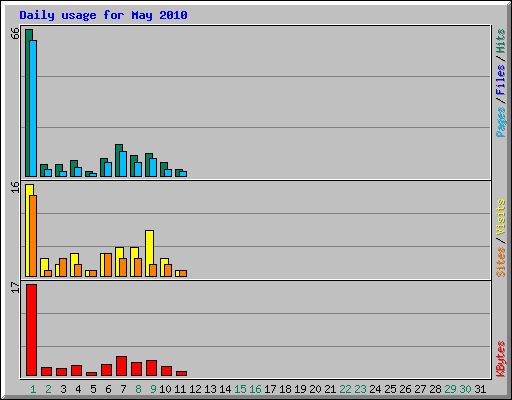The height and width of the screenshot is (400, 512).
Task: Click day 7 on the x-axis
Action: click(123, 389)
